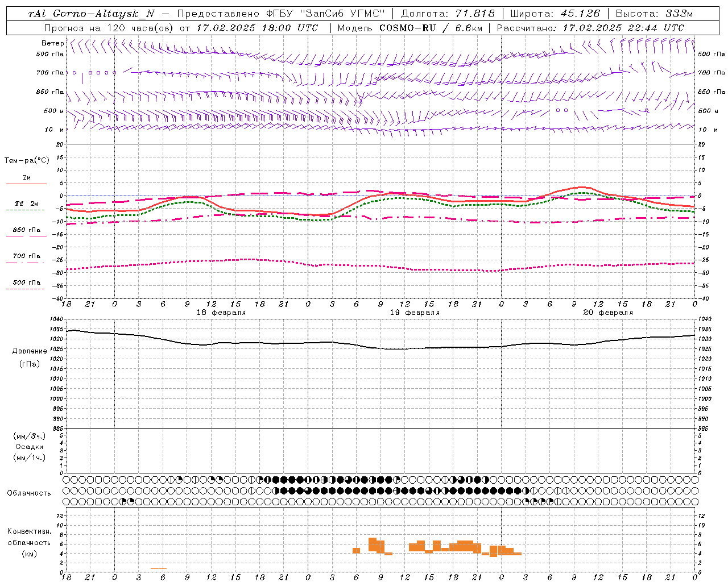This screenshot has width=728, height=582.
Task: Select the provider text ФГБУ "ЗапСиб УГМС"
Action: pos(325,14)
